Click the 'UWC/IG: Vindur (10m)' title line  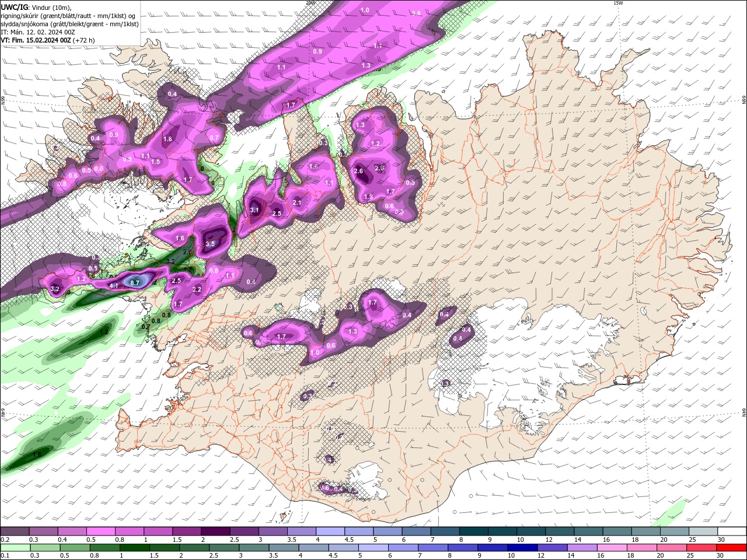click(x=36, y=7)
